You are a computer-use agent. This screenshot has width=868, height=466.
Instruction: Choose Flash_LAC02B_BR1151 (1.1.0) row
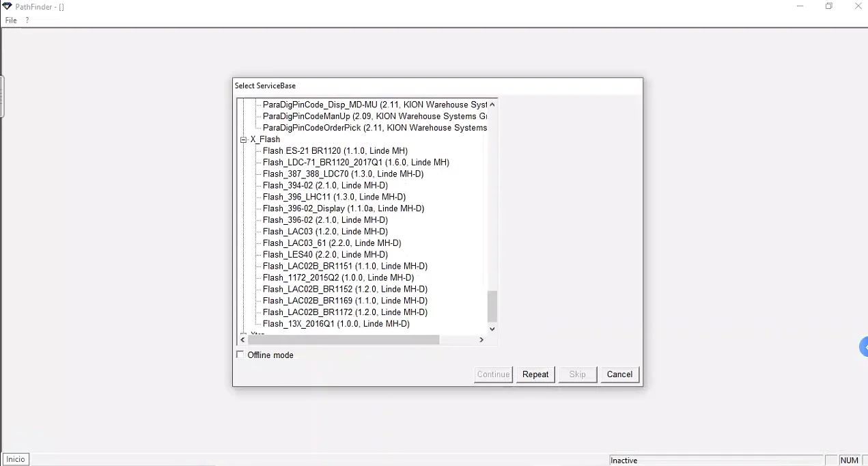345,266
